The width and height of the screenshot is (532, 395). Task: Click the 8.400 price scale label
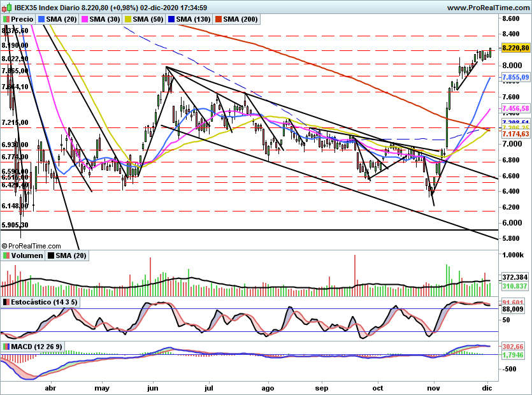[x=511, y=34]
